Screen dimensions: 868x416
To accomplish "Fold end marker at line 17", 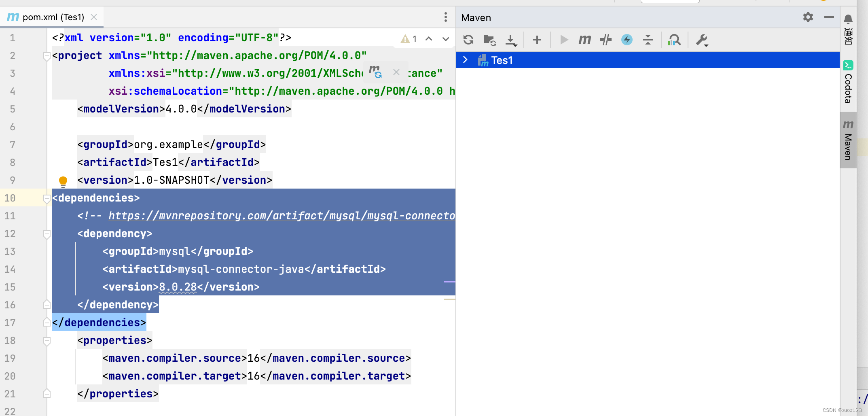I will click(47, 323).
